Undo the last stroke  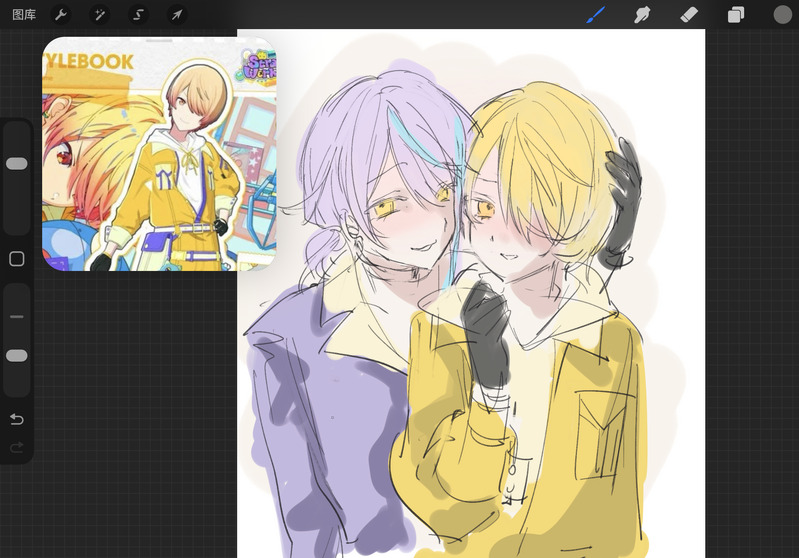[x=17, y=419]
